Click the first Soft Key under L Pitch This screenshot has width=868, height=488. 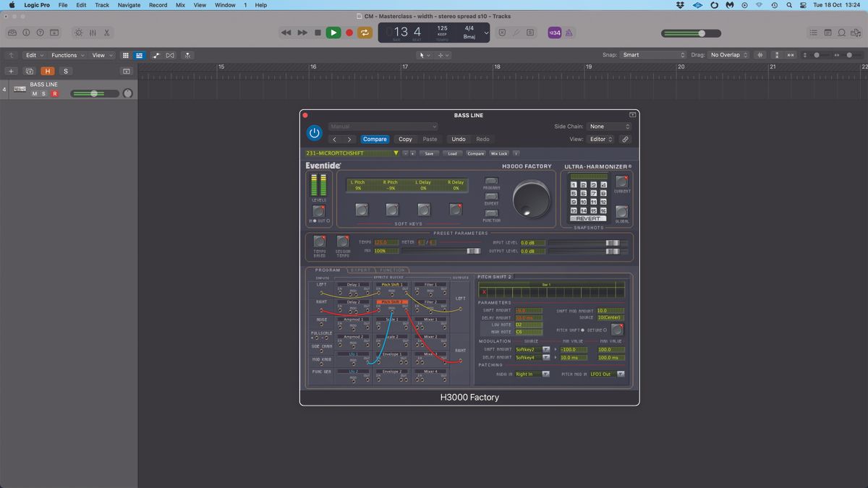(x=362, y=210)
